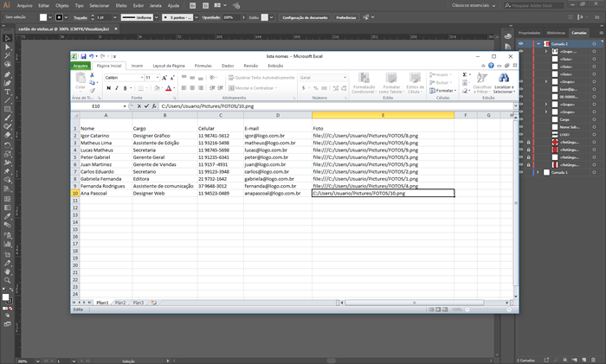Click the target circle of Camada 1
The image size is (606, 364).
coord(594,172)
